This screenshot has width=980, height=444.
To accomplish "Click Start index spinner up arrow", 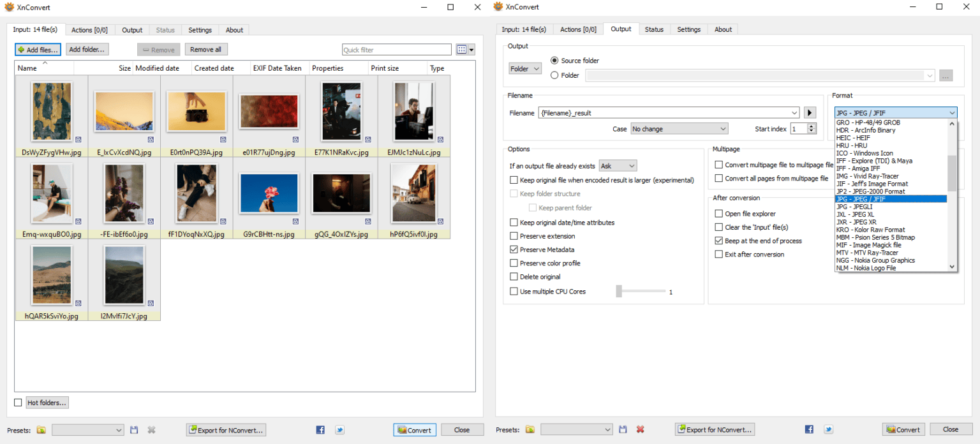I will pyautogui.click(x=812, y=126).
